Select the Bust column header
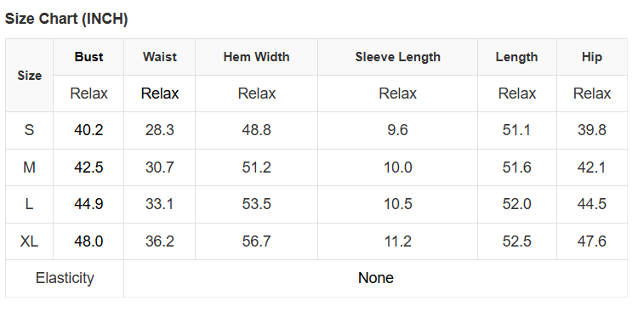This screenshot has width=644, height=312. (x=88, y=57)
